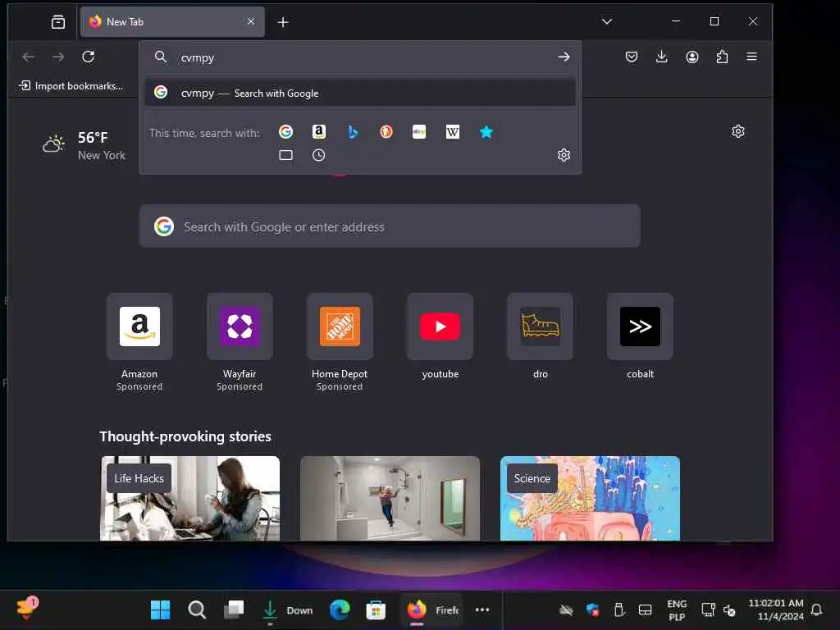Go forward one page
This screenshot has width=840, height=630.
[58, 57]
